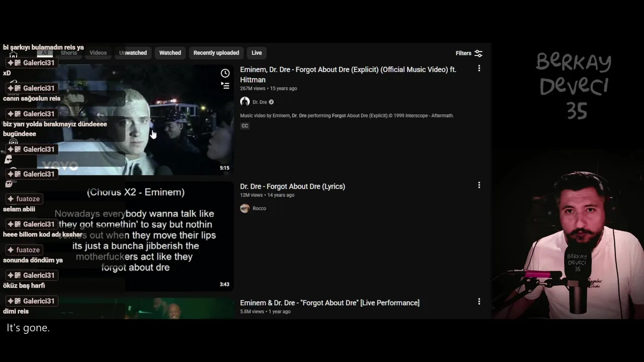This screenshot has height=362, width=644.
Task: Select the Shorts filter chip
Action: [69, 53]
